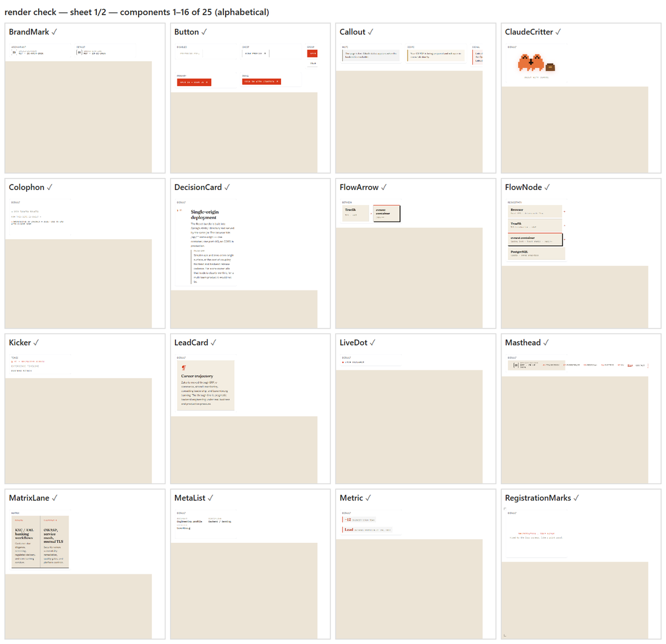This screenshot has width=666, height=644.
Task: Click the red live dot in LiveDot card
Action: [343, 363]
